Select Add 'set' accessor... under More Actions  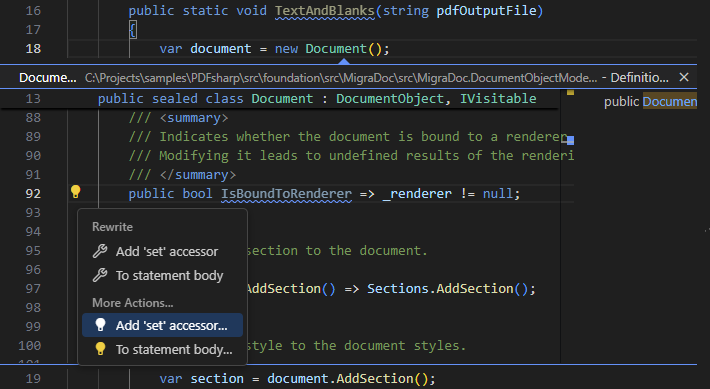coord(163,325)
